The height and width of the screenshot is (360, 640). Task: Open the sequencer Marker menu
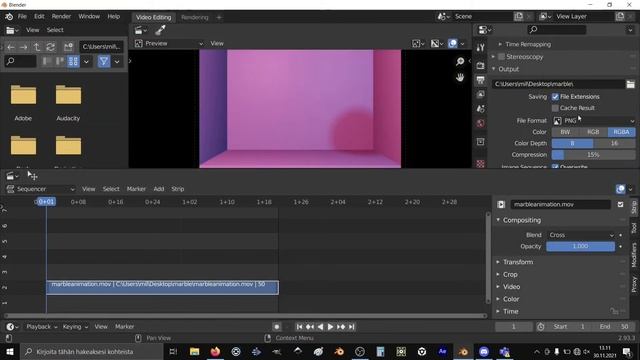[x=136, y=189]
